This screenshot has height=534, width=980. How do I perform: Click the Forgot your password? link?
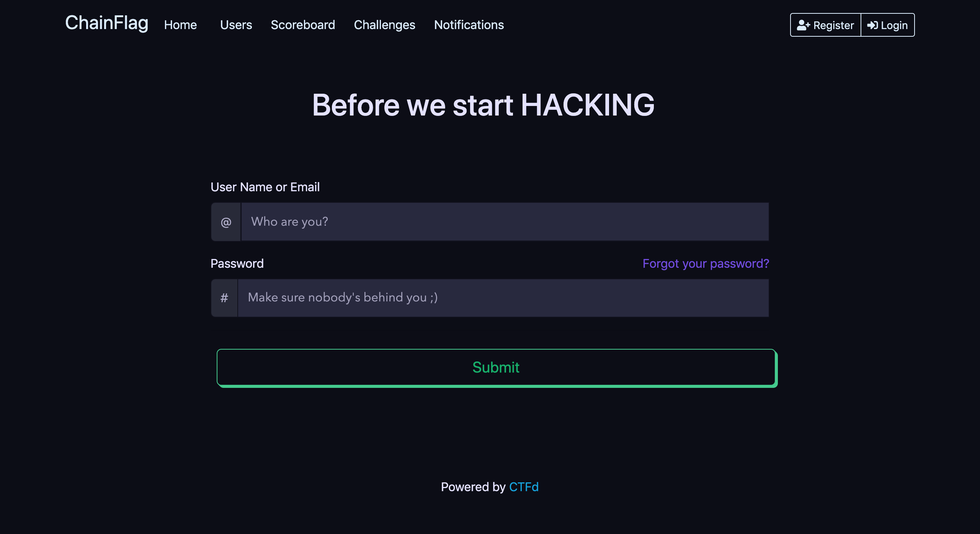coord(706,264)
